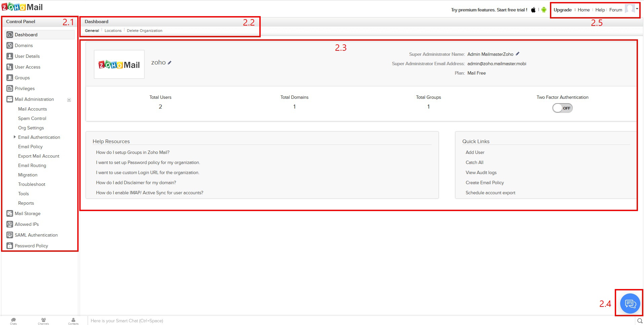Expand the Email Authentication submenu arrow
This screenshot has width=644, height=325.
click(14, 137)
